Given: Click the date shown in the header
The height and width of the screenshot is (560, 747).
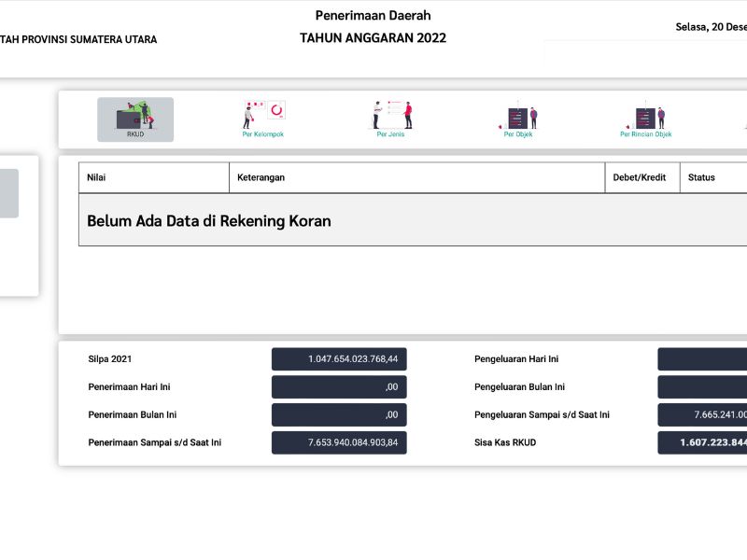Looking at the screenshot, I should 711,27.
